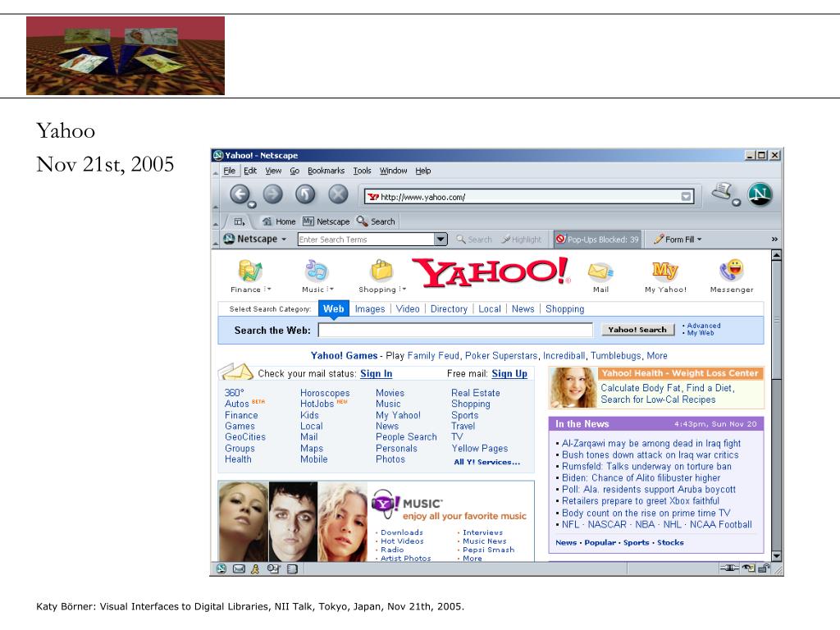840x630 pixels.
Task: Expand hidden toolbar items with the double chevron
Action: pos(774,240)
